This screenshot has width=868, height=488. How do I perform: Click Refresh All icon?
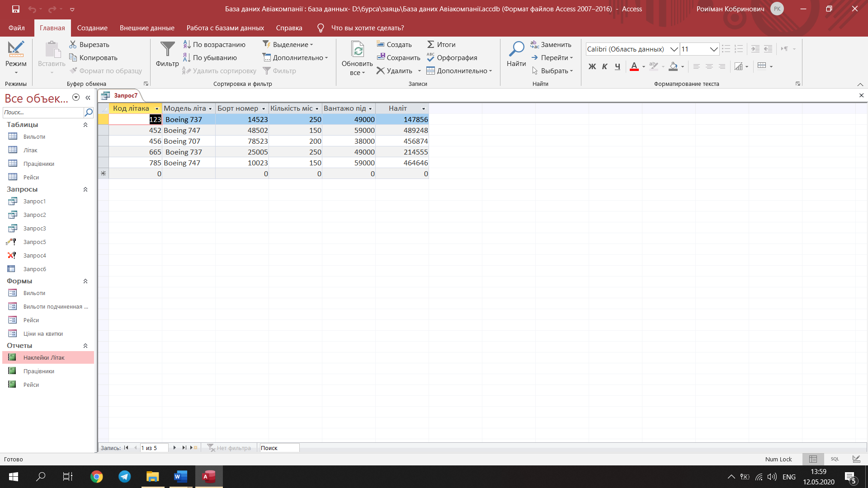click(357, 50)
